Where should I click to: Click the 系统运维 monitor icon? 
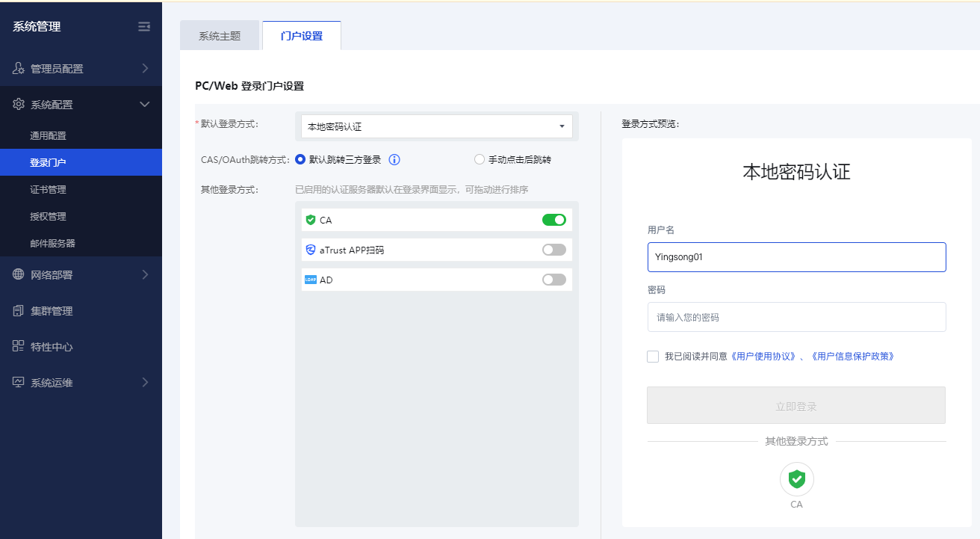click(19, 383)
